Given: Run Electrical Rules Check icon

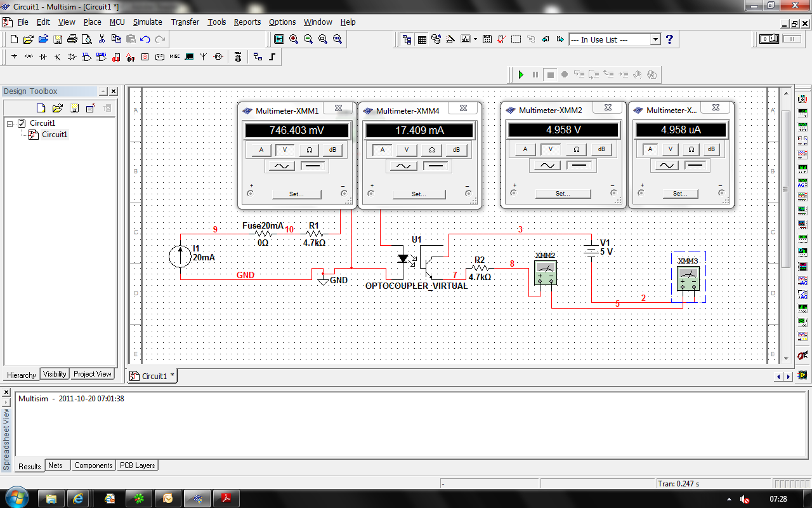Looking at the screenshot, I should (x=502, y=39).
